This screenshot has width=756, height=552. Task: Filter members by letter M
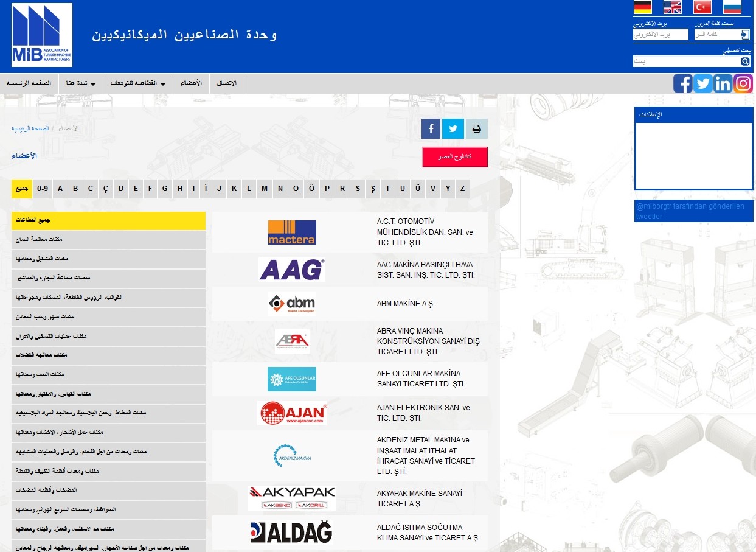[x=265, y=189]
